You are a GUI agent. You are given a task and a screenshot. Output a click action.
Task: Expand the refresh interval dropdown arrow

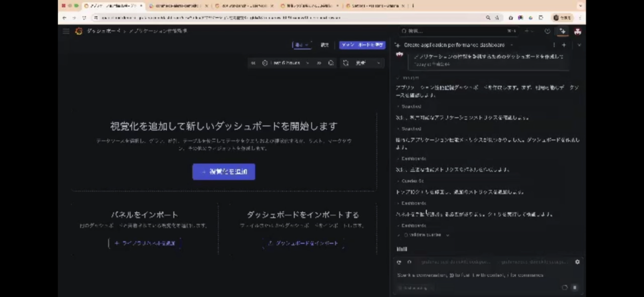[378, 63]
